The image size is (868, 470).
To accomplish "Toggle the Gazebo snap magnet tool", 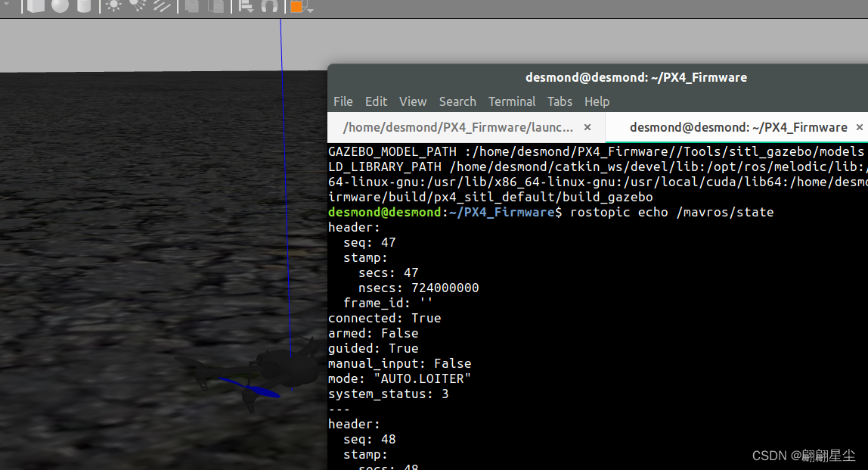I will [269, 6].
